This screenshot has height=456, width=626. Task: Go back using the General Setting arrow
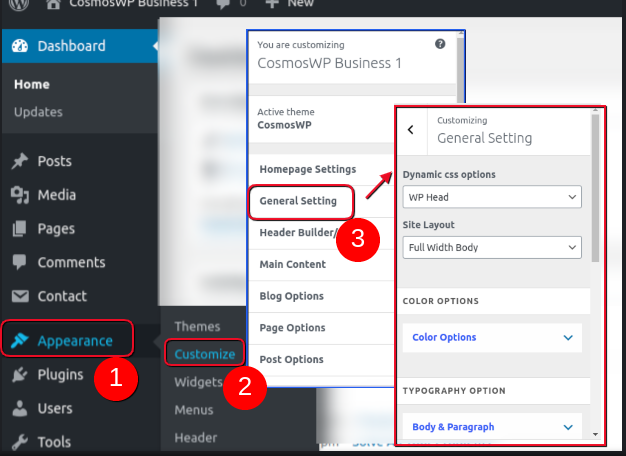[411, 130]
